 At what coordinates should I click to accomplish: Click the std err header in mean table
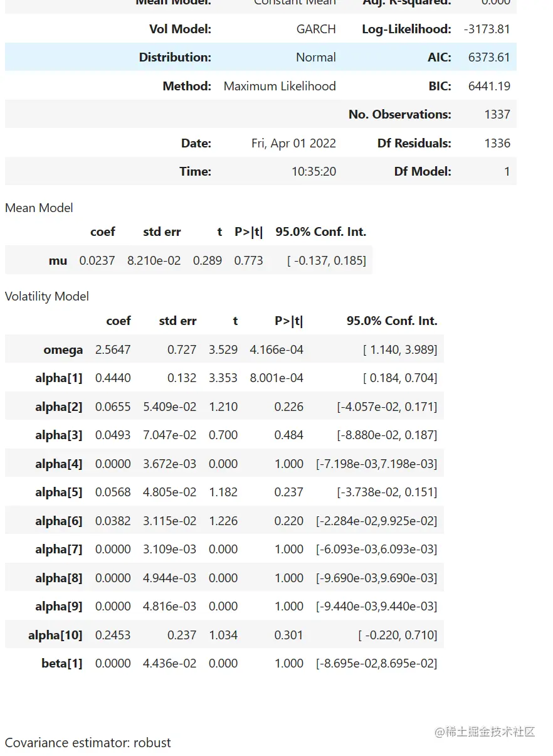pos(162,232)
